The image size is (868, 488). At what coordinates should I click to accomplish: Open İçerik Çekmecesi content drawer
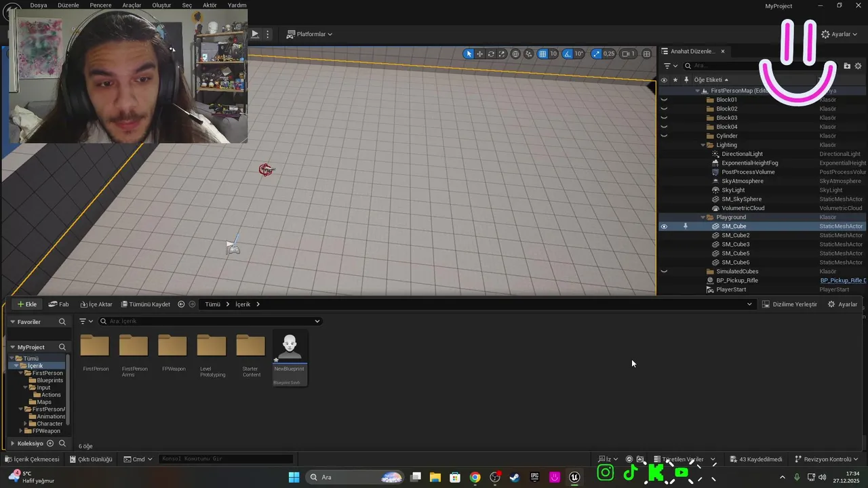pyautogui.click(x=33, y=459)
